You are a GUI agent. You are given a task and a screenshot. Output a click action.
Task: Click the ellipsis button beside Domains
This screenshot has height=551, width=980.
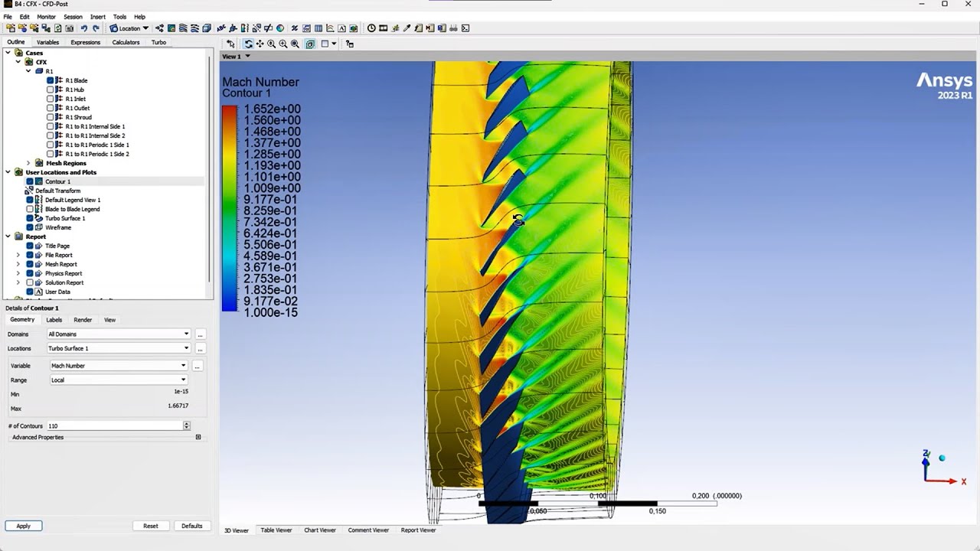click(200, 334)
